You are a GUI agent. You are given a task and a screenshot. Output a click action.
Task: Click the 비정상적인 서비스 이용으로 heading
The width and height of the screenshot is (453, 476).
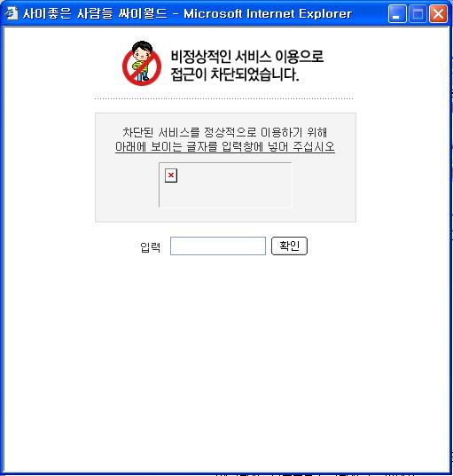pyautogui.click(x=247, y=57)
